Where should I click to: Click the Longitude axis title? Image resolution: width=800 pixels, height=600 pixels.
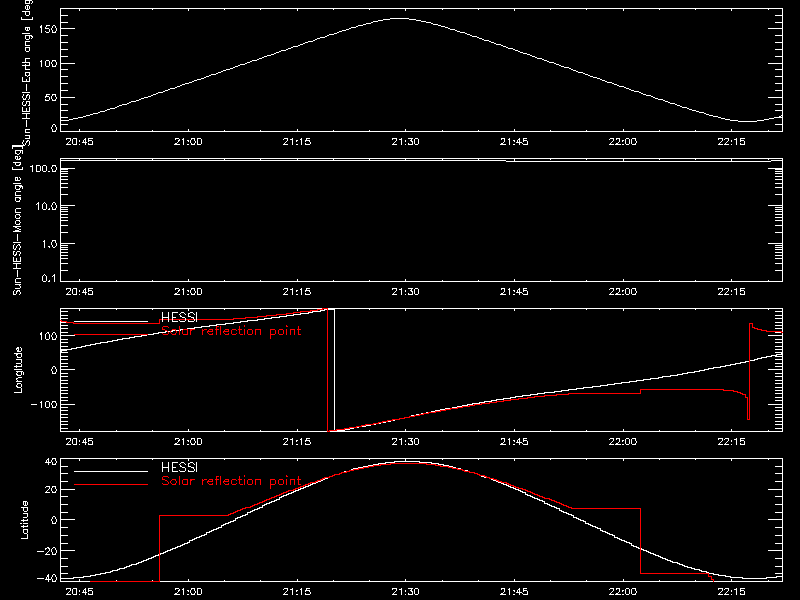pos(18,370)
